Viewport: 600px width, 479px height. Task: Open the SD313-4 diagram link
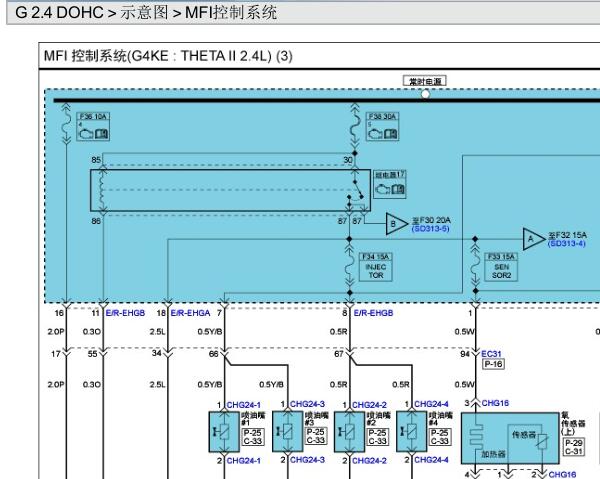click(567, 244)
